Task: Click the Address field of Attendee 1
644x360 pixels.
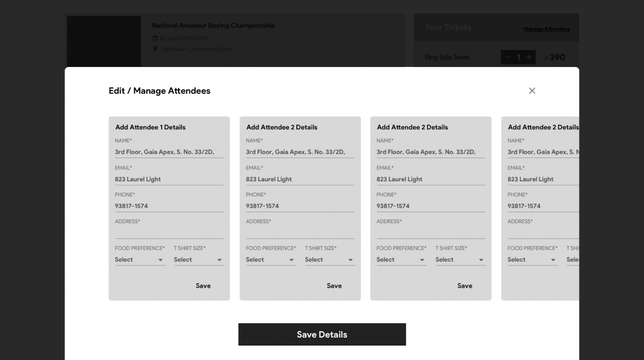Action: 169,233
